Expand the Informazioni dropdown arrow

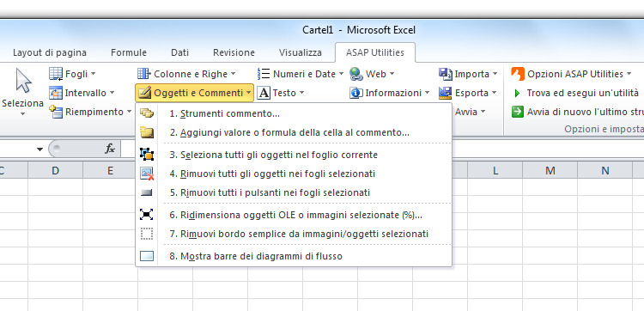[427, 93]
